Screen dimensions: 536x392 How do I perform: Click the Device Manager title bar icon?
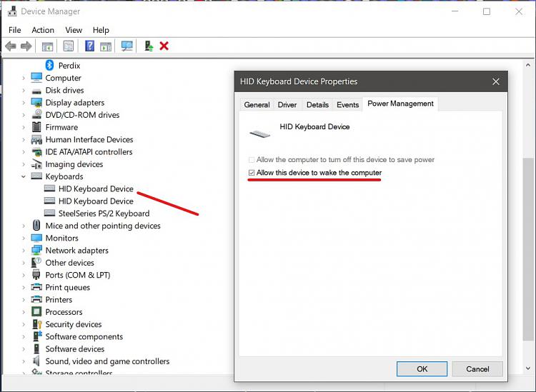point(12,11)
